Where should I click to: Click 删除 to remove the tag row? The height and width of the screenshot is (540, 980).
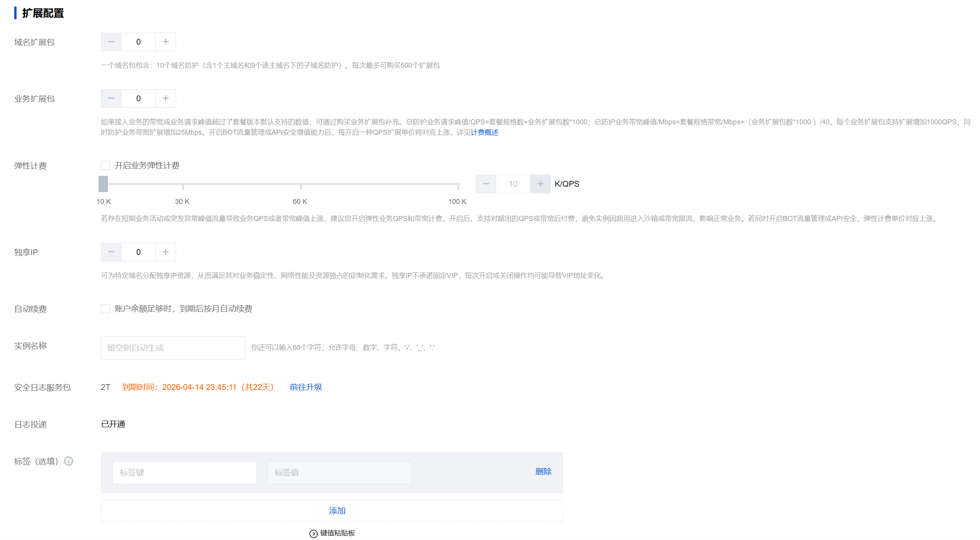[543, 471]
